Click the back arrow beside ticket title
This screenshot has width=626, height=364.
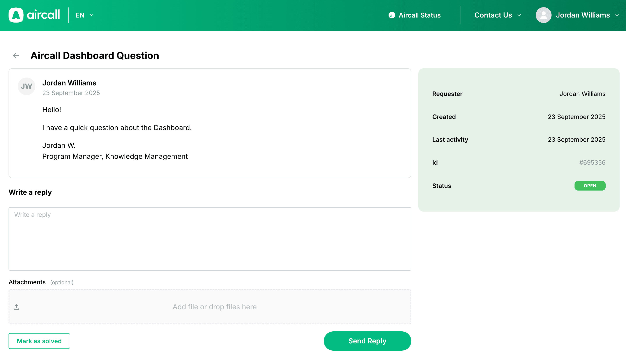[16, 56]
